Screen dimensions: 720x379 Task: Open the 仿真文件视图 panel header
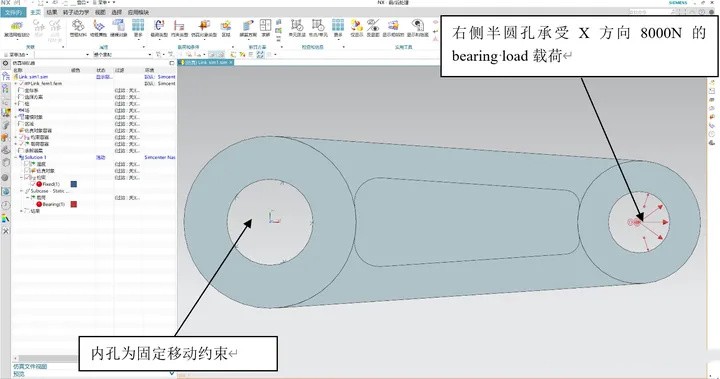[x=30, y=366]
